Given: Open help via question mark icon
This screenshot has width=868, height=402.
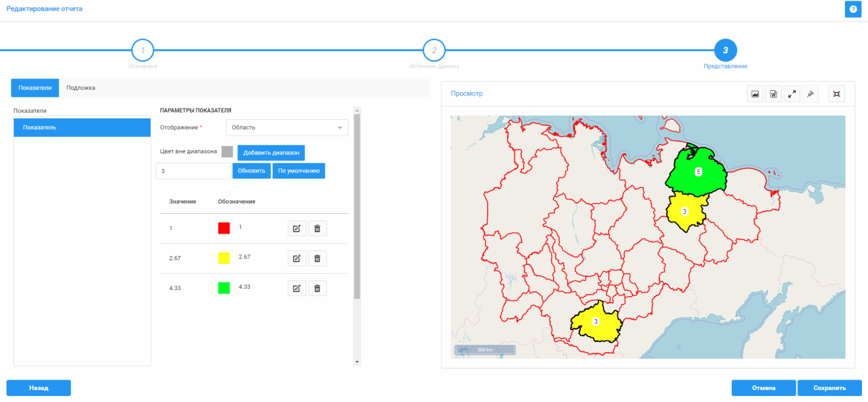Looking at the screenshot, I should pos(853,9).
